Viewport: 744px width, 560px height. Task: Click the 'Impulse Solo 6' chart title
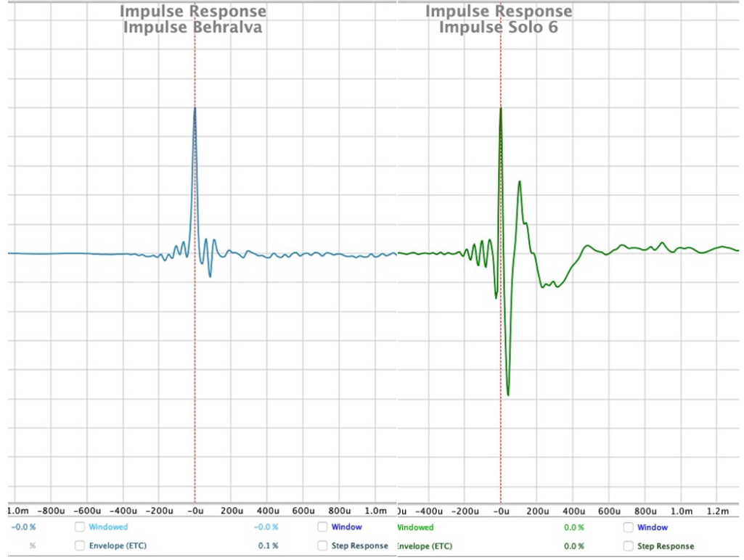[x=498, y=28]
